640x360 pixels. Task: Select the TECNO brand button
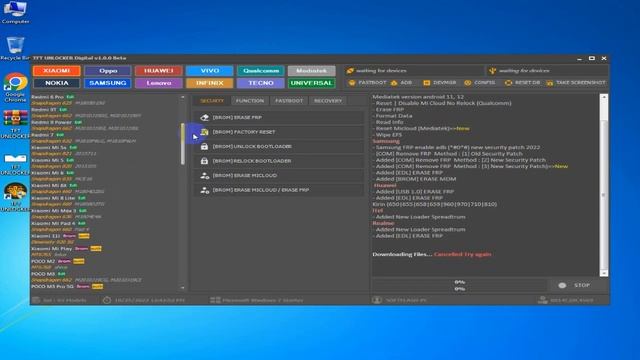click(261, 83)
